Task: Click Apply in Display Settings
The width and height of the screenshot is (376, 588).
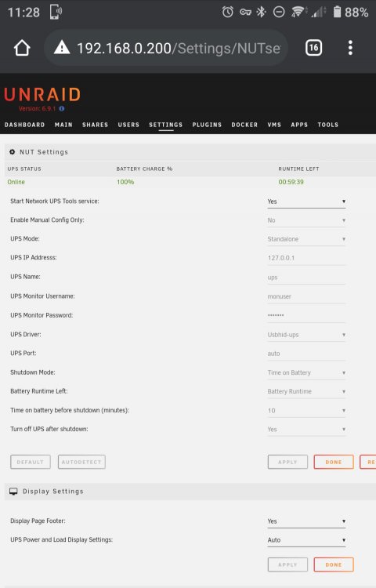Action: pos(287,564)
